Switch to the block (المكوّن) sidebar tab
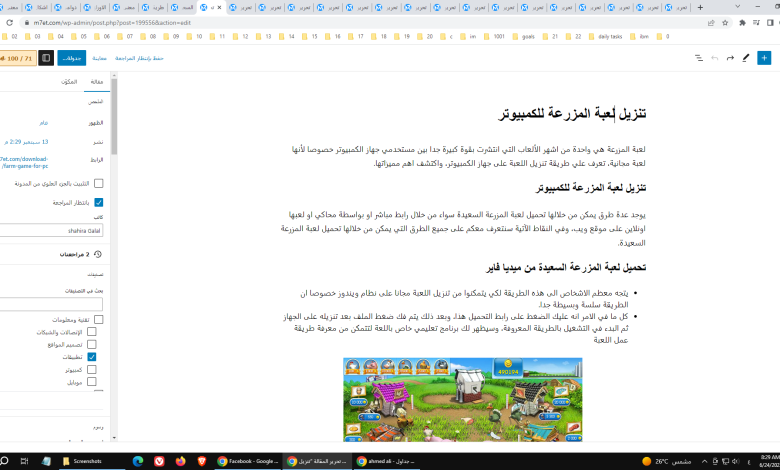Screen dimensions: 780x470 click(x=69, y=82)
